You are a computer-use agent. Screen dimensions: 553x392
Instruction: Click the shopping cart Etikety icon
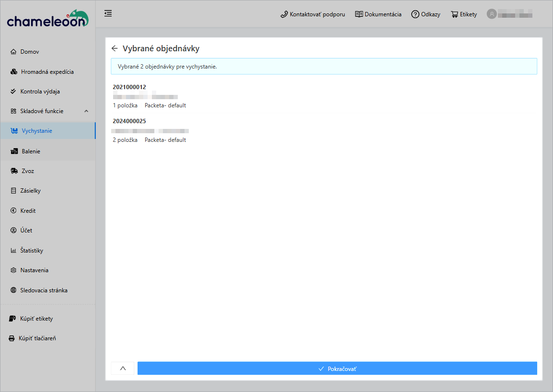(x=454, y=14)
